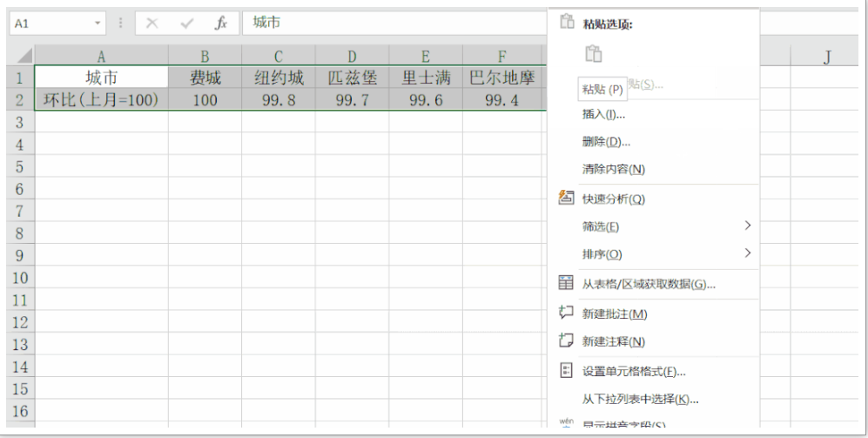This screenshot has width=868, height=438.
Task: Click the 粘贴 (P) tooltip label
Action: point(602,89)
